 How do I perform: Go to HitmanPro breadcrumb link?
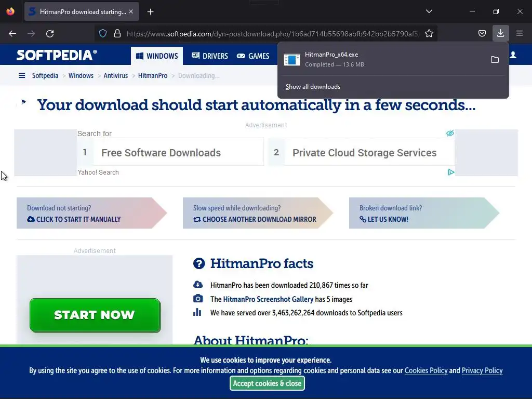pyautogui.click(x=153, y=75)
